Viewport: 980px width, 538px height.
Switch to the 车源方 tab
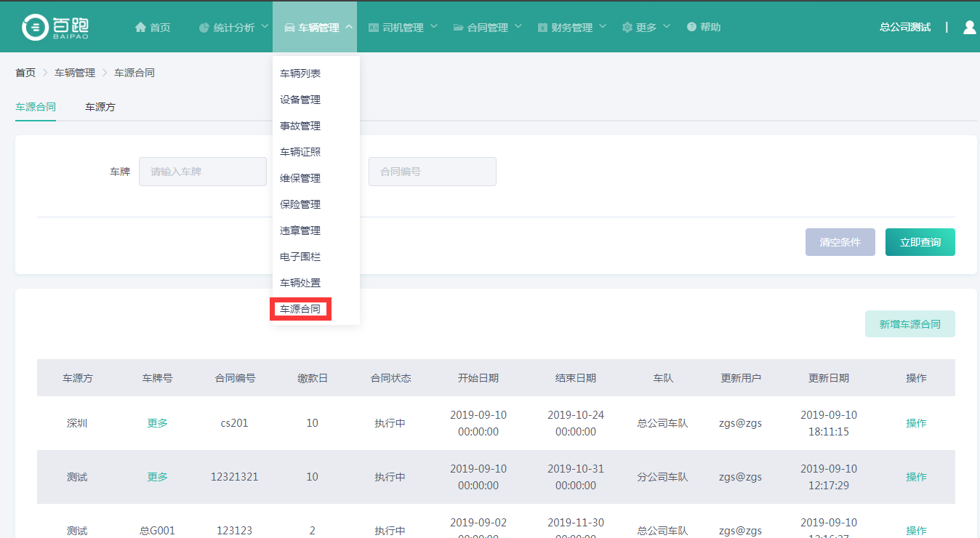[x=100, y=107]
